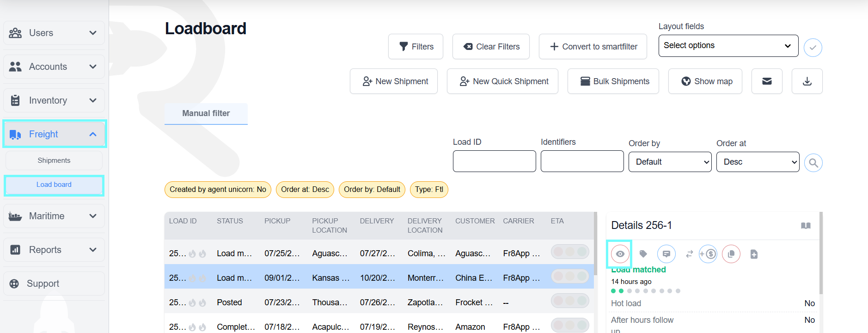
Task: Click New Quick Shipment
Action: click(x=502, y=81)
